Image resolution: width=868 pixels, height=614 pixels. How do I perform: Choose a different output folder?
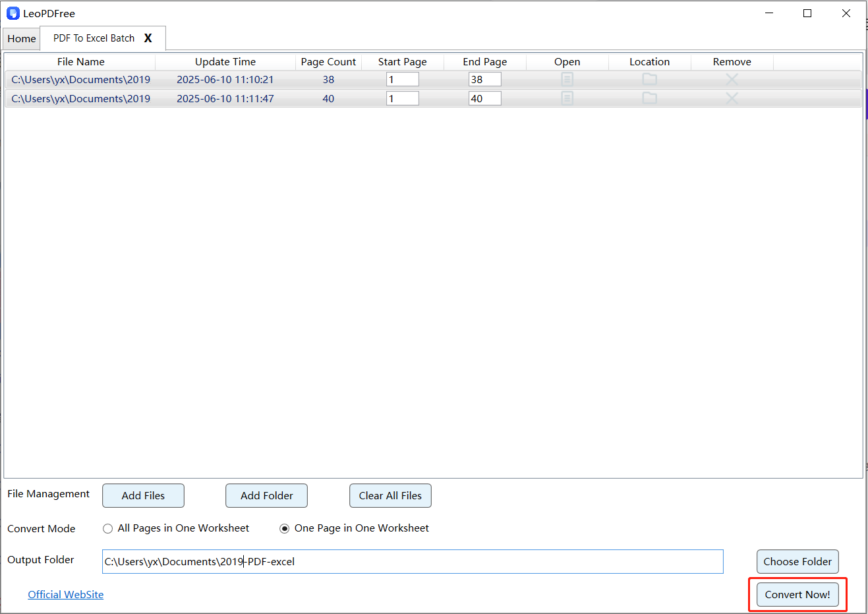pos(797,561)
